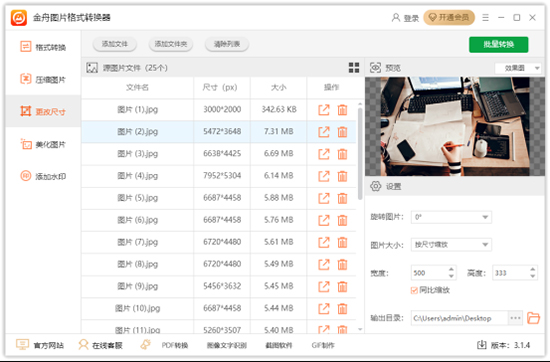The image size is (550, 362).
Task: Switch file list to grid view
Action: click(354, 68)
